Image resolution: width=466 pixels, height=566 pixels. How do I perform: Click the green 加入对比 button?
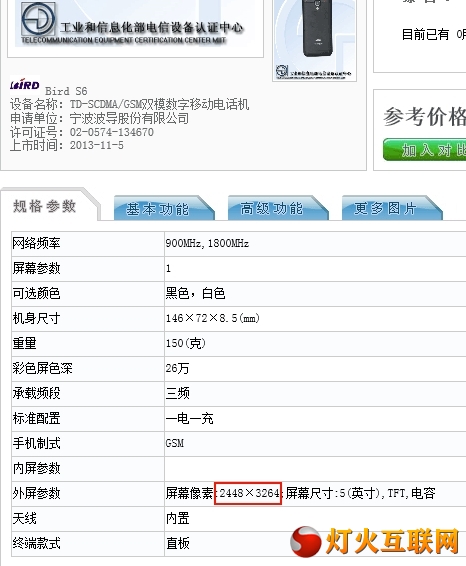pyautogui.click(x=424, y=149)
